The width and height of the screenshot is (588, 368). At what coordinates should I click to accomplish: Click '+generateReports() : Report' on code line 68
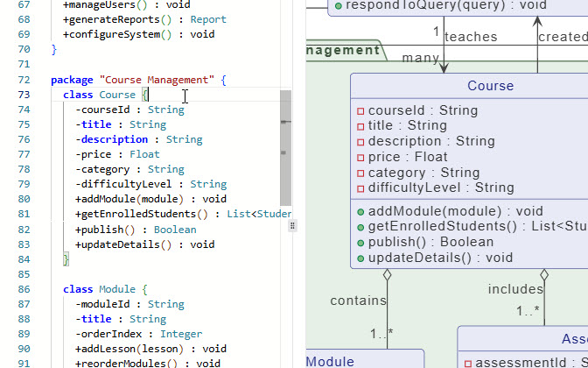[144, 19]
